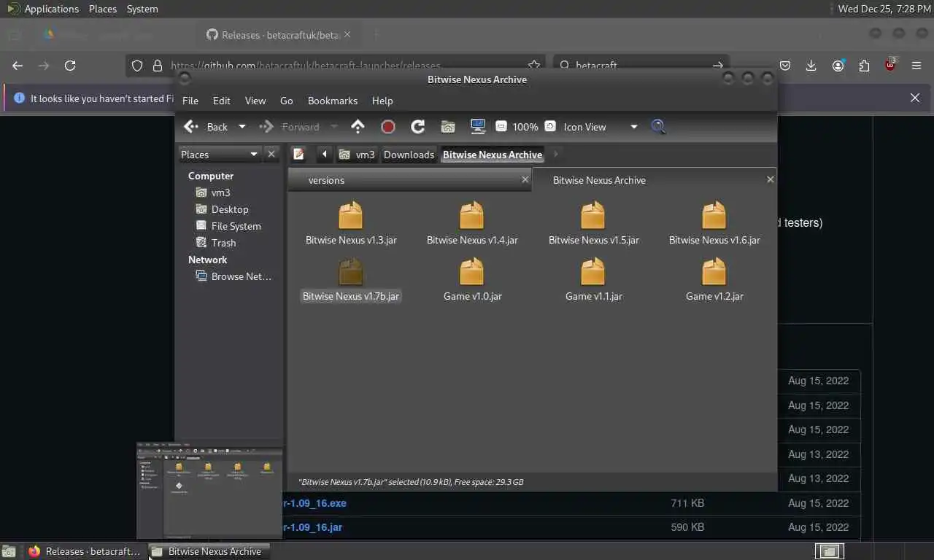Click the path bar left scroll arrow
Screen dimensions: 934x560
coord(324,154)
